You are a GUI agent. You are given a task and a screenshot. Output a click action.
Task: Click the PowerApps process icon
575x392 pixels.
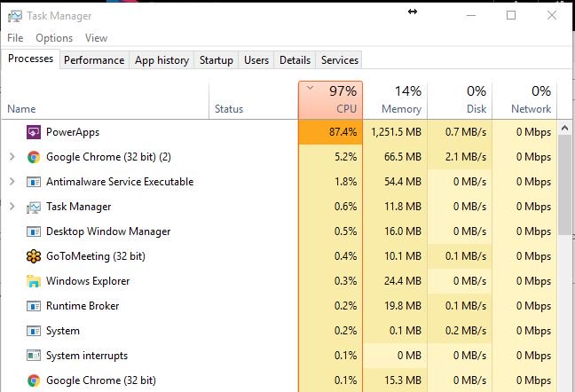34,132
